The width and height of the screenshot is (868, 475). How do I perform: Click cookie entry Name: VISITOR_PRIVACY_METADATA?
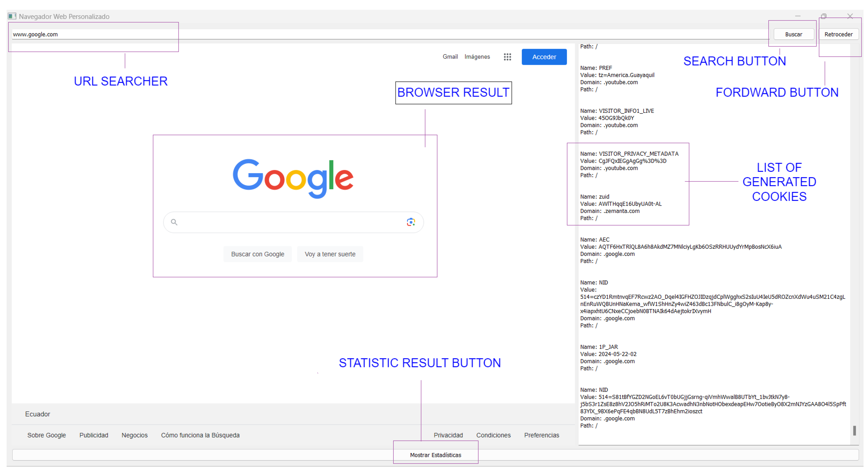tap(629, 153)
